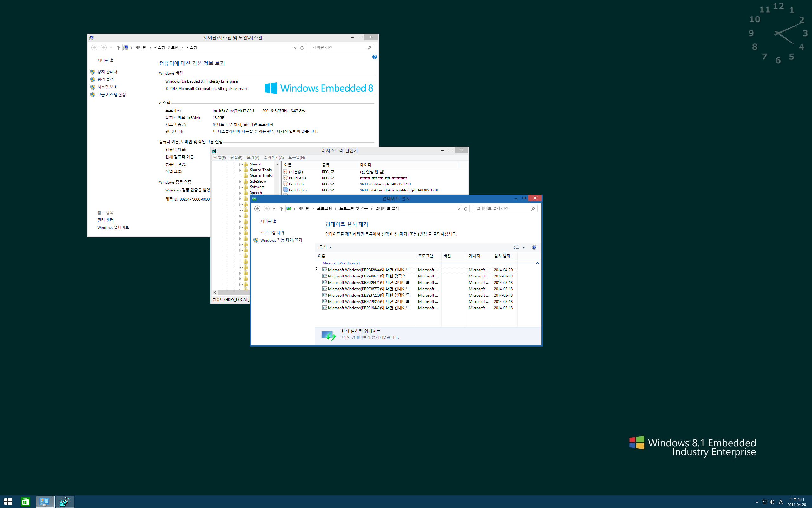Click the Data column header in Registry Editor
This screenshot has height=508, width=812.
click(408, 165)
